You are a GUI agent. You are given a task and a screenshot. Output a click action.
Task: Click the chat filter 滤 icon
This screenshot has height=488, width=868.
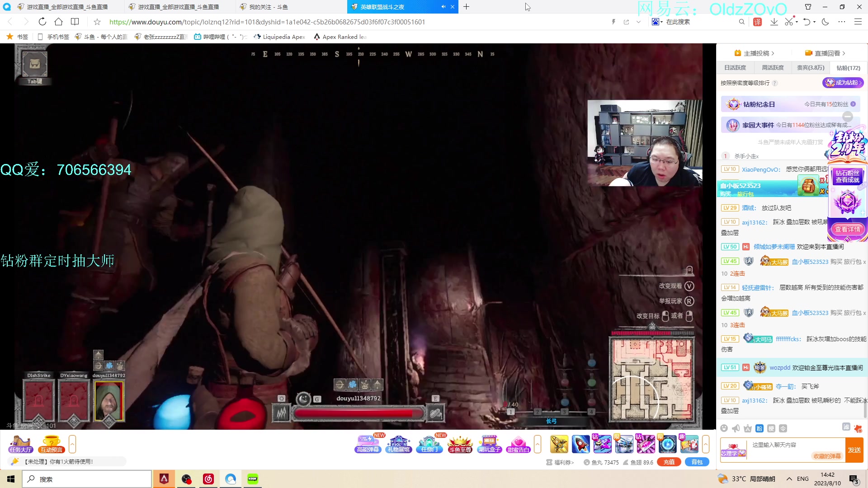[x=846, y=427]
